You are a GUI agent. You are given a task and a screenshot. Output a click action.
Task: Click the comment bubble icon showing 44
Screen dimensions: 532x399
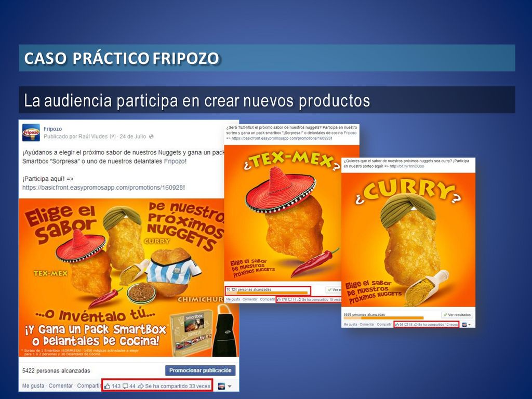(x=125, y=386)
